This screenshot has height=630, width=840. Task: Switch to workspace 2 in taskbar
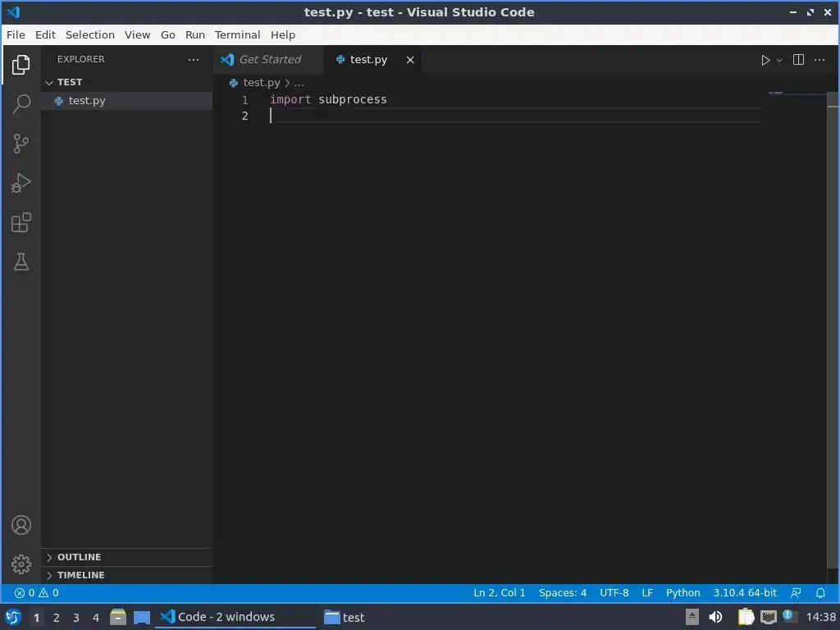(57, 618)
